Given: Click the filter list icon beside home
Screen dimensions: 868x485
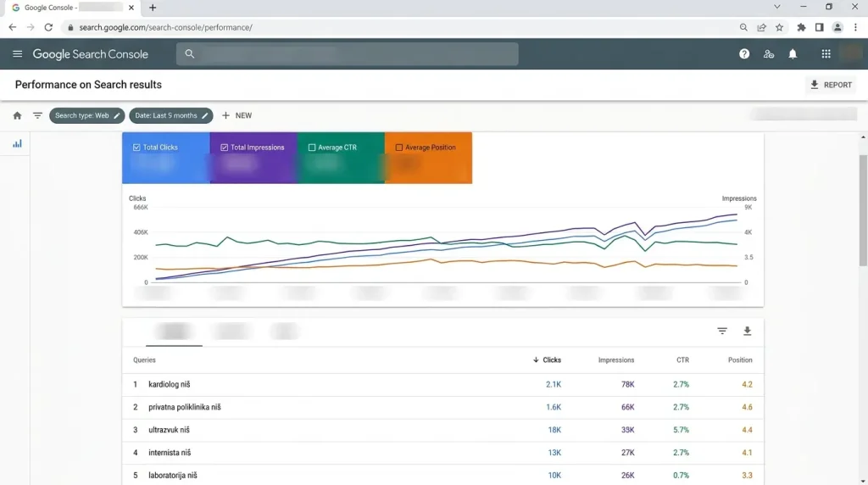Looking at the screenshot, I should click(x=37, y=115).
